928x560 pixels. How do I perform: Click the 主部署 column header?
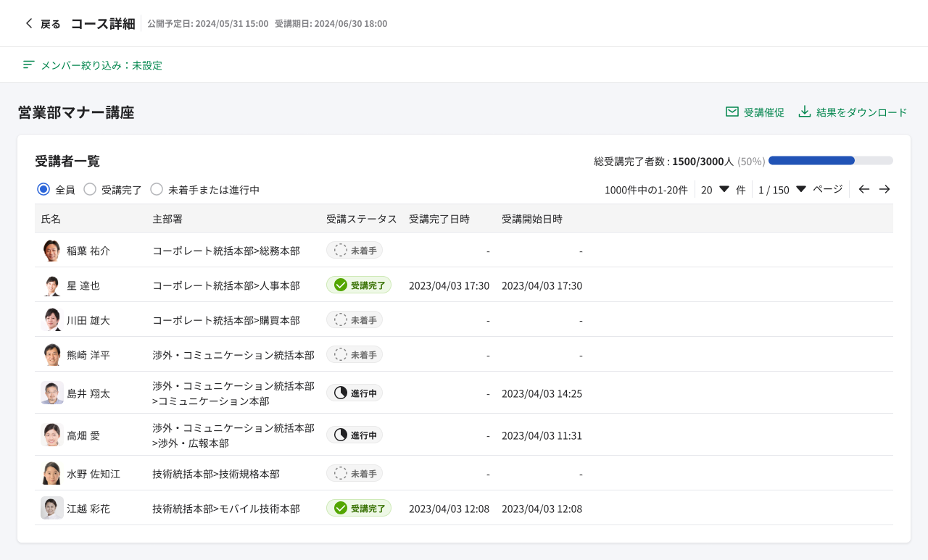(x=167, y=219)
